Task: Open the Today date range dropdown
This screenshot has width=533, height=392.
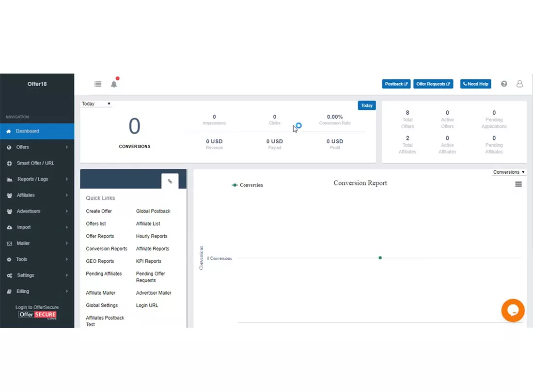Action: pyautogui.click(x=96, y=104)
